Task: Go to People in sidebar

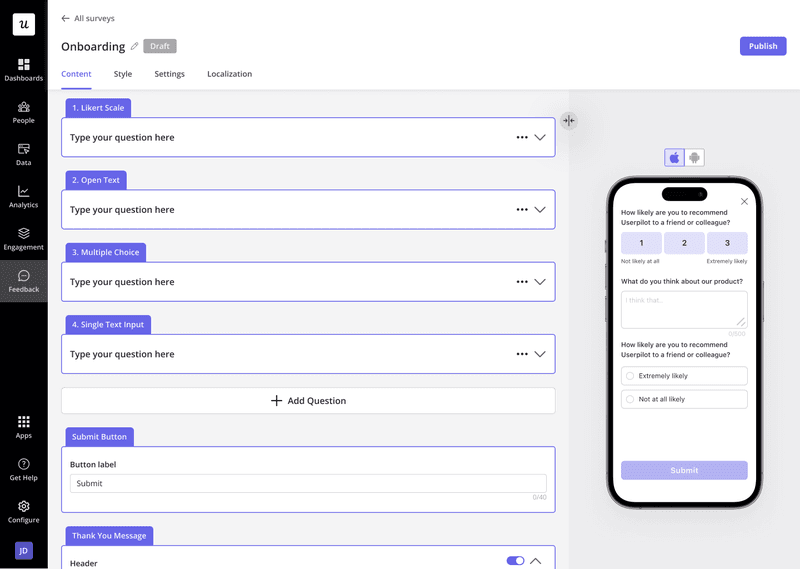Action: pyautogui.click(x=23, y=112)
